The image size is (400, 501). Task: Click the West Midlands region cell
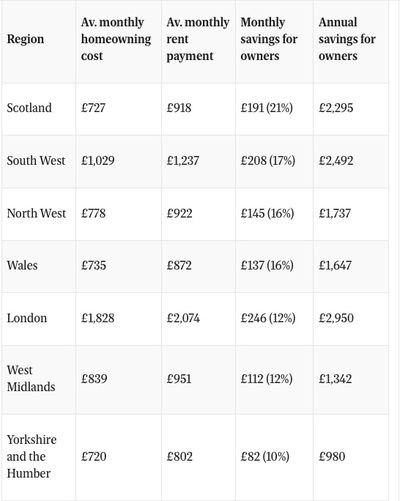tap(31, 379)
